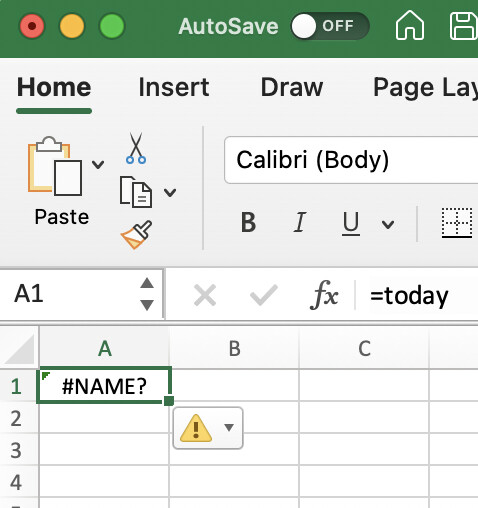Toggle the AutoSave switch

click(330, 26)
